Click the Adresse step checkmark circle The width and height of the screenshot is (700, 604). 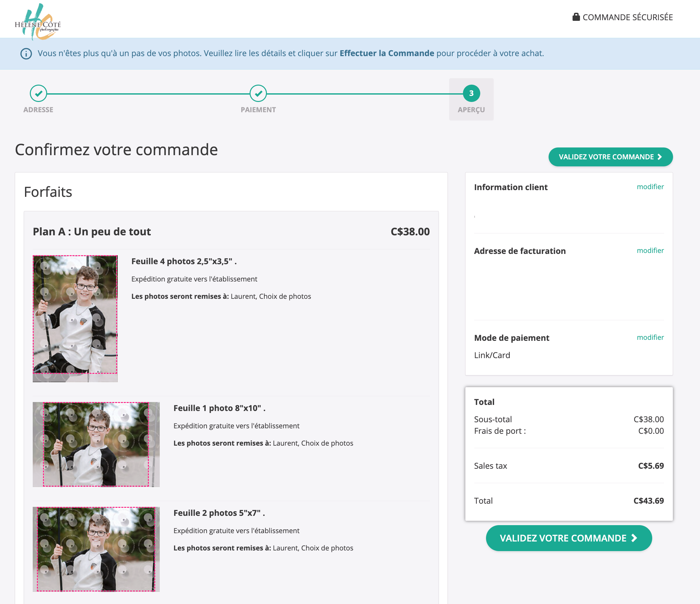click(x=38, y=93)
